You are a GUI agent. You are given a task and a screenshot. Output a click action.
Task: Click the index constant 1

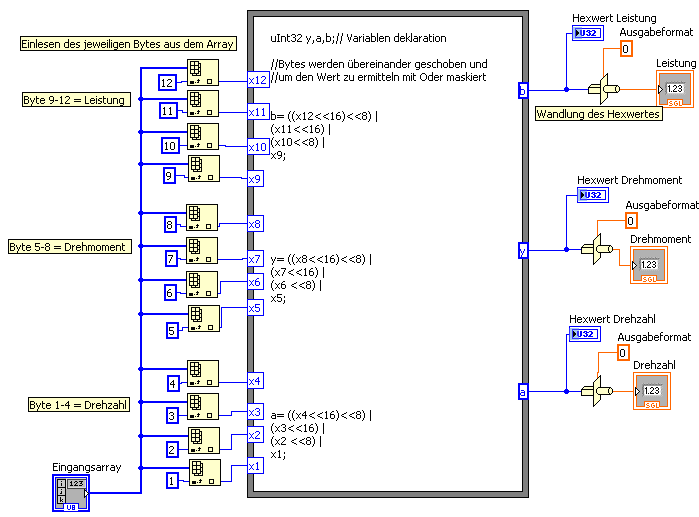(x=172, y=480)
